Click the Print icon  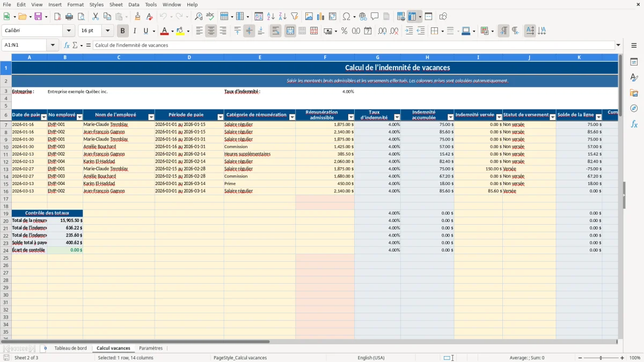[x=69, y=17]
